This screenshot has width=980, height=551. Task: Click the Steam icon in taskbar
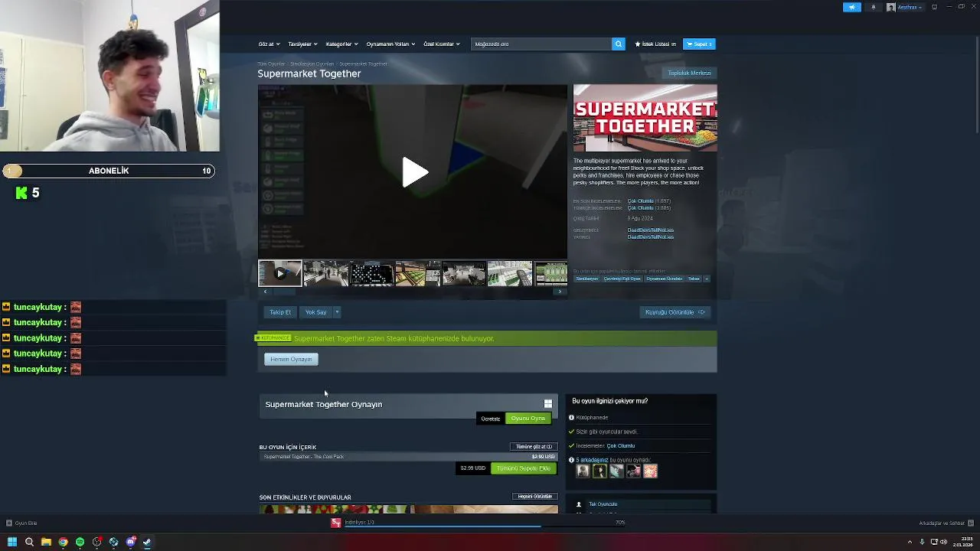point(147,542)
